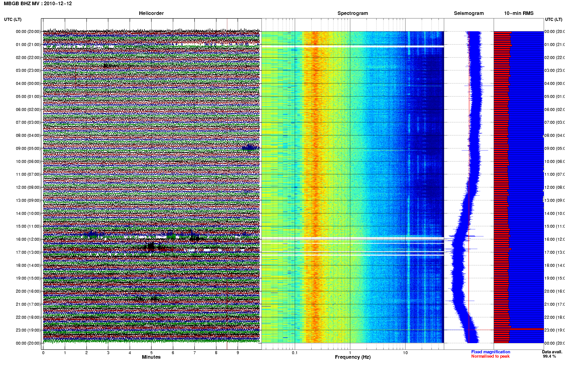Screen dimensions: 588x368
Task: Click the title 'MBGB BHZ MV : 2010-12-12'
Action: pyautogui.click(x=38, y=3)
